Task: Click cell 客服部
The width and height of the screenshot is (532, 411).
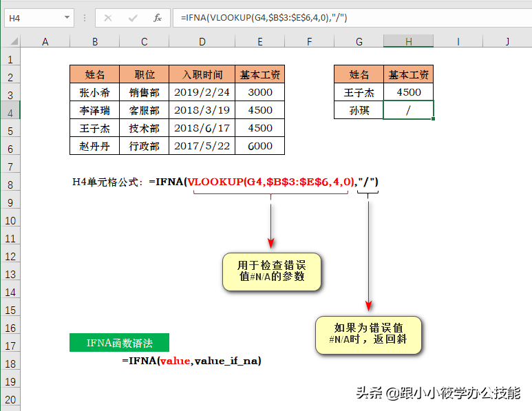Action: (145, 110)
